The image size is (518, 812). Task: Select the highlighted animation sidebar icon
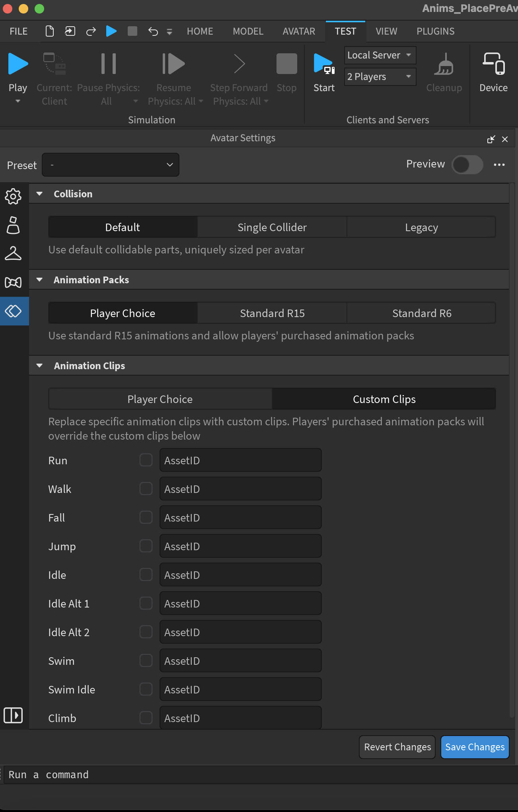[x=13, y=311]
